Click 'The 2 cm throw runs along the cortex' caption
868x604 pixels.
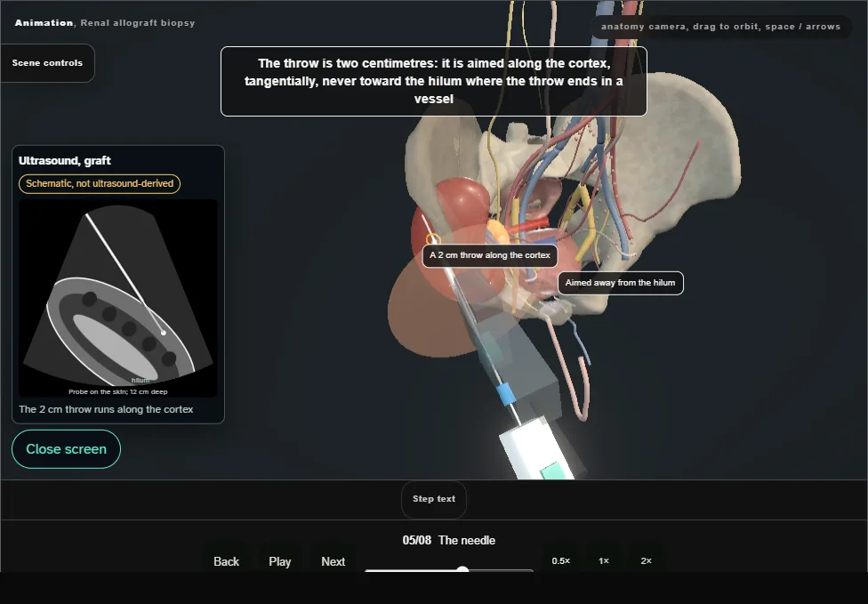coord(106,409)
